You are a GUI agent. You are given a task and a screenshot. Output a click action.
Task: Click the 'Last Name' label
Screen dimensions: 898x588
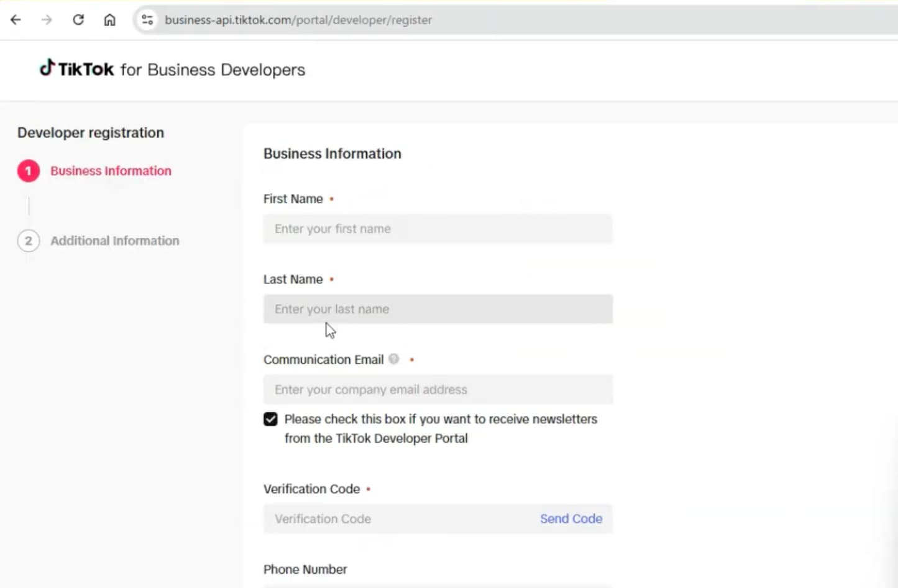pos(293,279)
